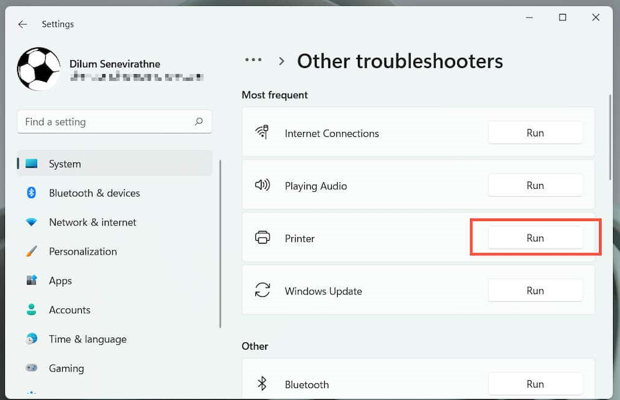Run the Windows Update troubleshooter

click(x=535, y=291)
